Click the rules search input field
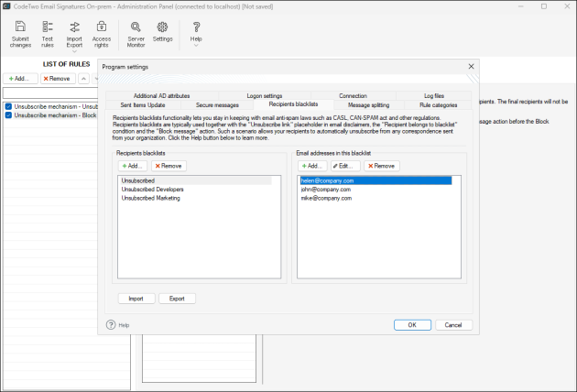 [x=50, y=93]
